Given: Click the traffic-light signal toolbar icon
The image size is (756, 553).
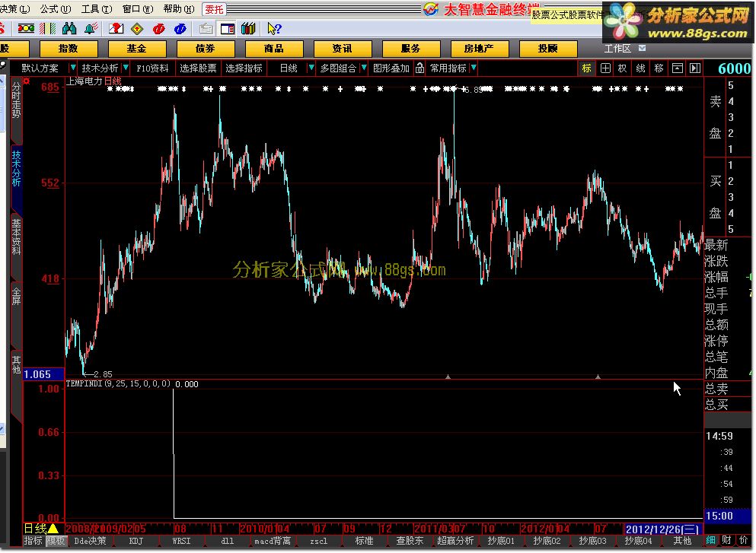Looking at the screenshot, I should click(26, 29).
